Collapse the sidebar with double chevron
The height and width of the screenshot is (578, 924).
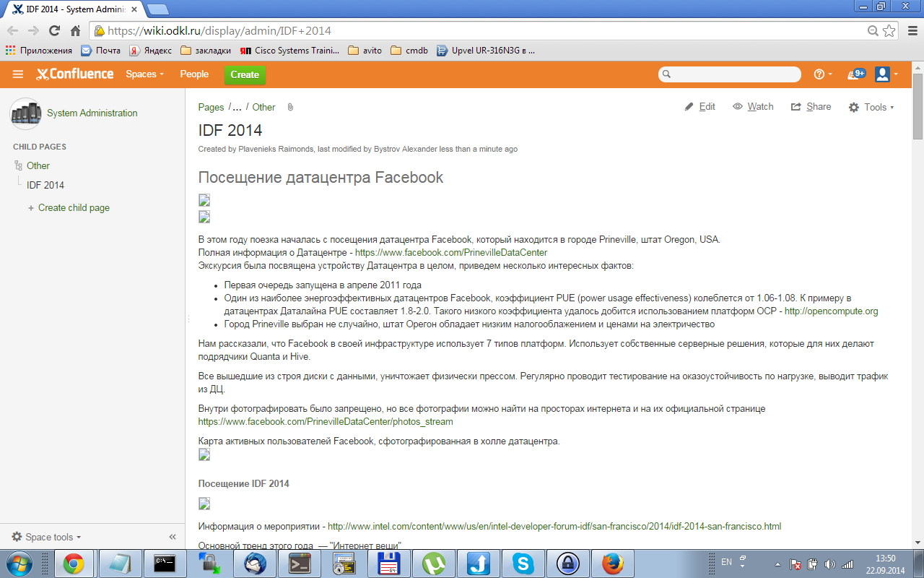(173, 537)
